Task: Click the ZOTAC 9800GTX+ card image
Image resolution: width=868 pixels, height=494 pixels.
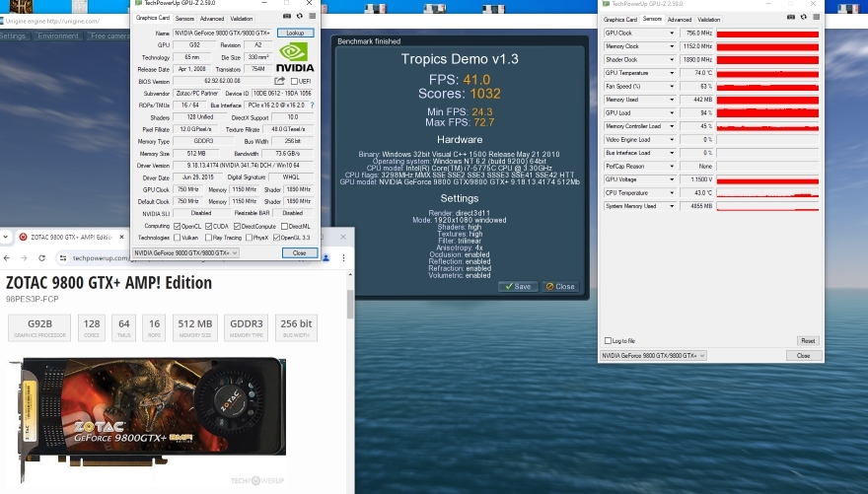Action: (x=148, y=418)
